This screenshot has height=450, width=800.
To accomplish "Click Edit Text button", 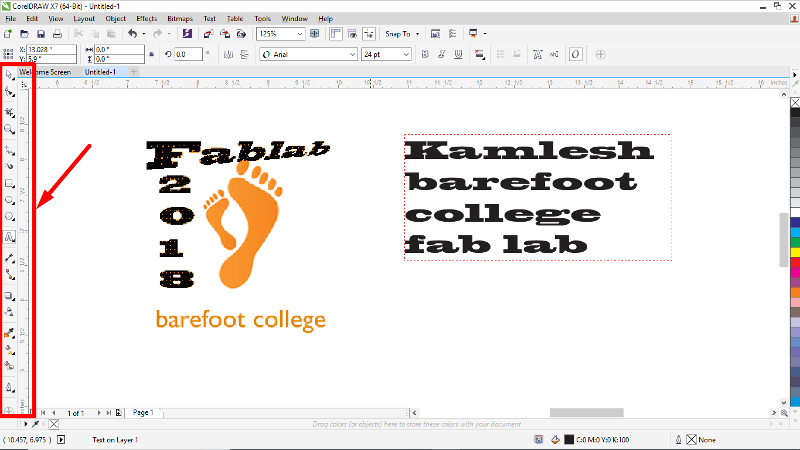I will point(554,54).
